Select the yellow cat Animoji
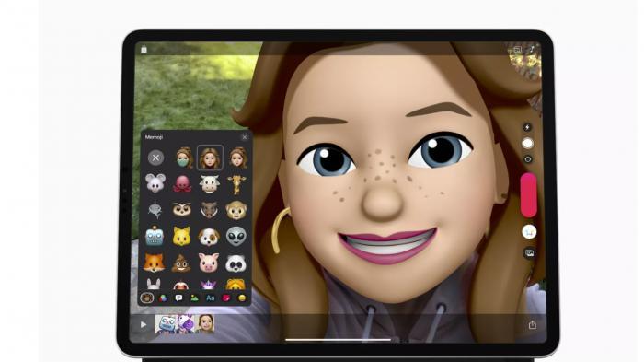 tap(181, 237)
